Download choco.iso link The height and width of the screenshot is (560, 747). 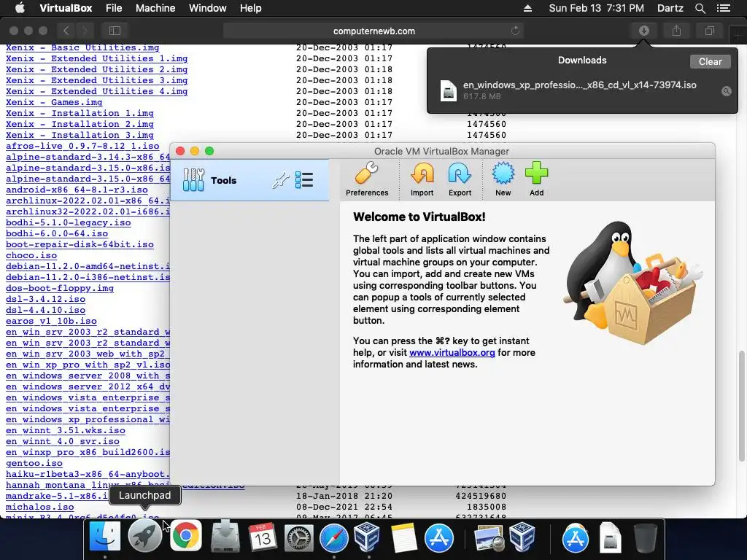[x=31, y=255]
